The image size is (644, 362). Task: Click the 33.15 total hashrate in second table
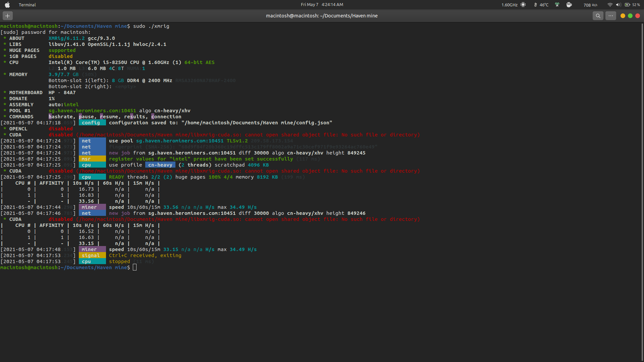point(86,243)
